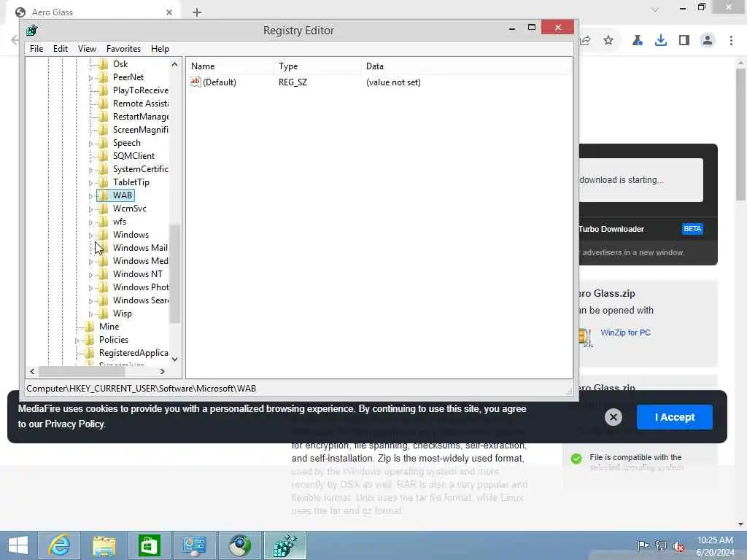Sort values by the Data column header
Screen dimensions: 747x560
466,66
